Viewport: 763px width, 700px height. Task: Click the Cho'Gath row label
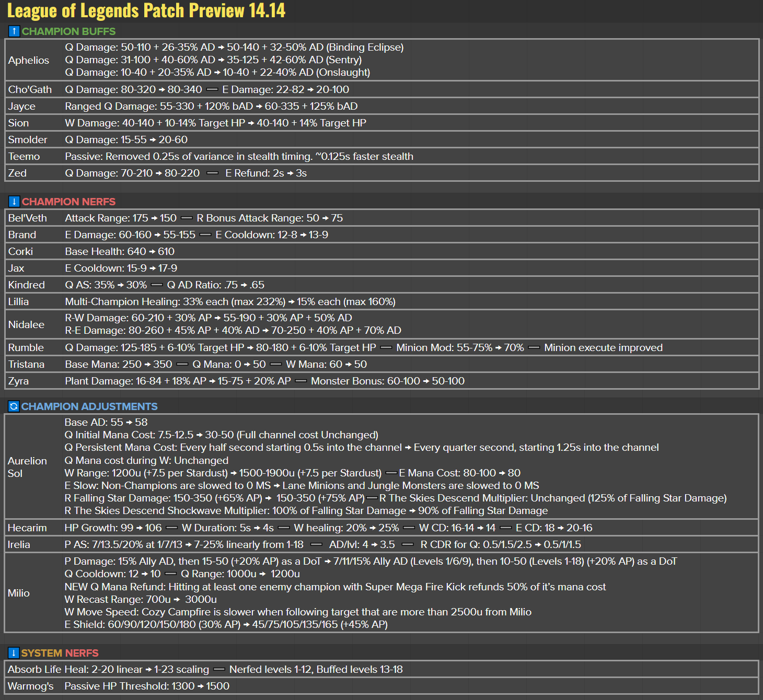(x=30, y=89)
